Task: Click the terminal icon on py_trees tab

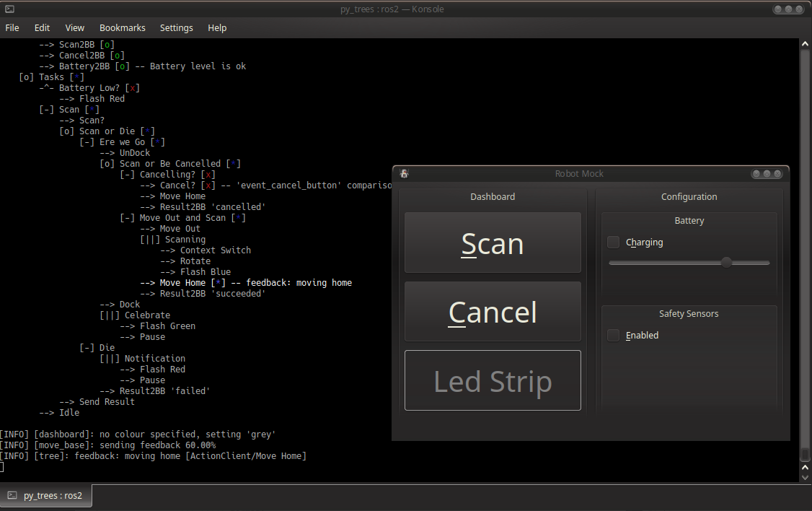Action: point(12,495)
